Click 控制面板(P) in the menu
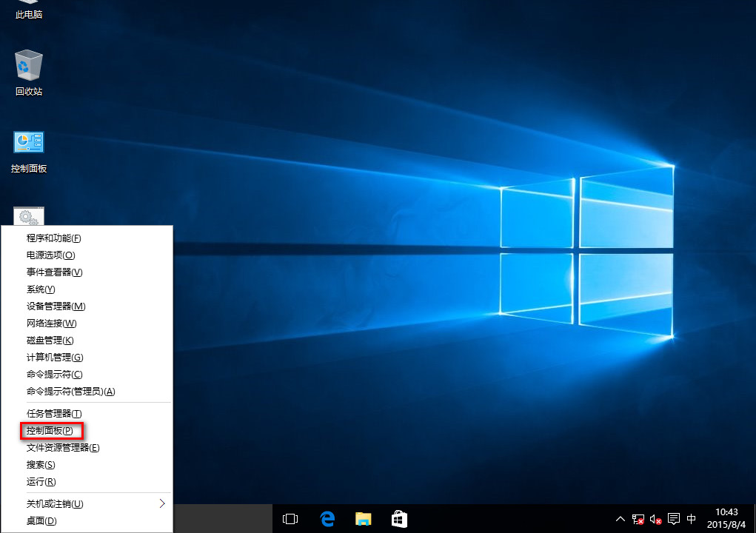Screen dimensions: 756x533 87,430
